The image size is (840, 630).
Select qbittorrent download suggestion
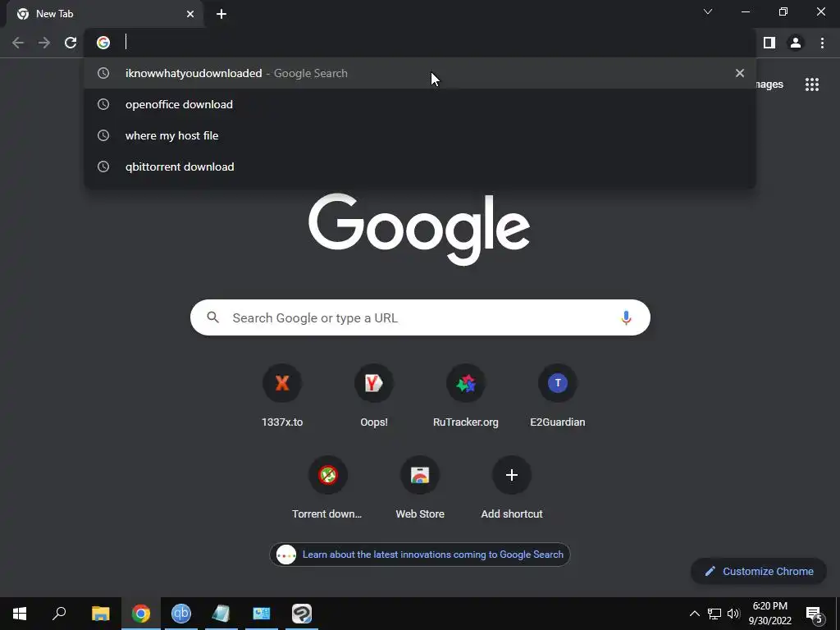tap(420, 167)
